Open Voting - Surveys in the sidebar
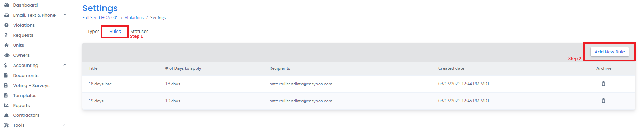 pyautogui.click(x=31, y=86)
